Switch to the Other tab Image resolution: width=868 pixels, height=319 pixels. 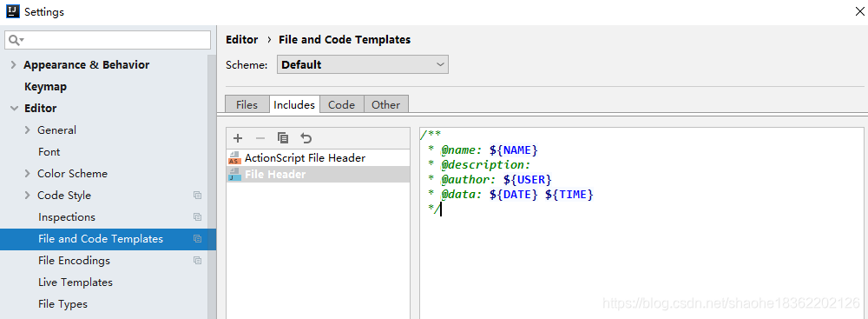coord(386,104)
